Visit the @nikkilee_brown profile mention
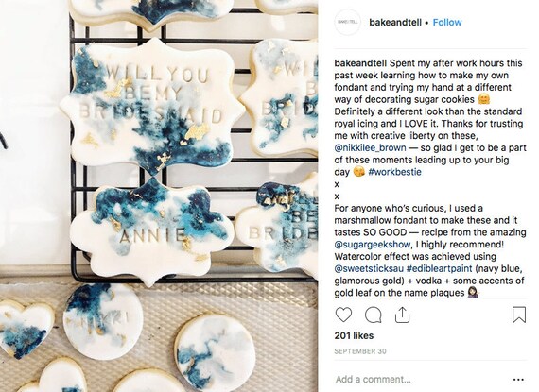This screenshot has width=539, height=392. (370, 148)
